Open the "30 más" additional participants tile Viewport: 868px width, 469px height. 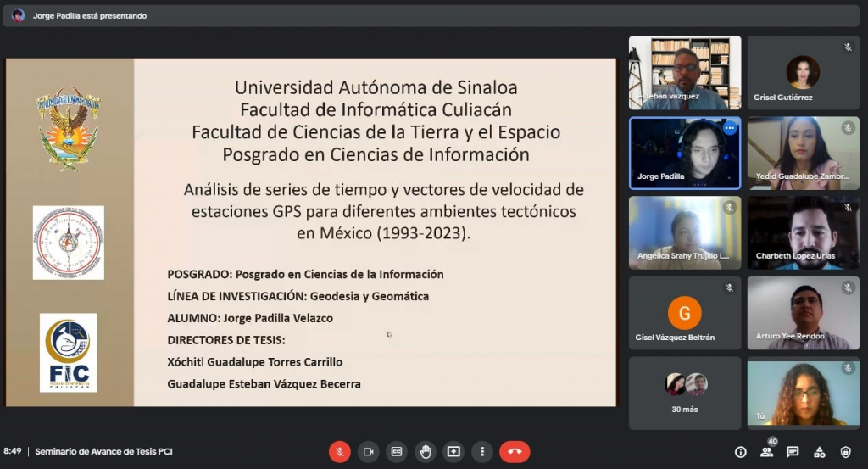(x=685, y=394)
